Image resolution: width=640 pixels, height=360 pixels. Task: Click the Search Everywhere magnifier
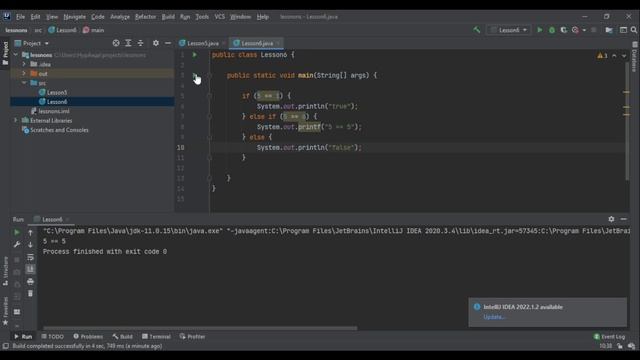634,30
